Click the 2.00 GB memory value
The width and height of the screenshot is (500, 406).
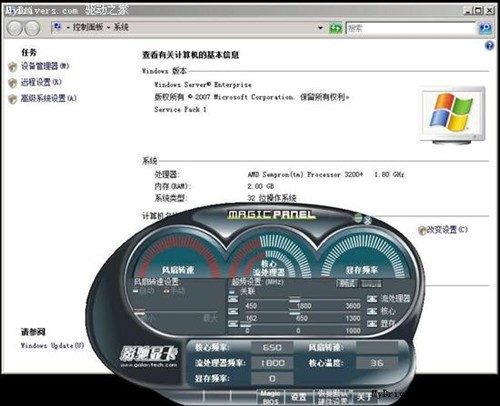(x=261, y=186)
